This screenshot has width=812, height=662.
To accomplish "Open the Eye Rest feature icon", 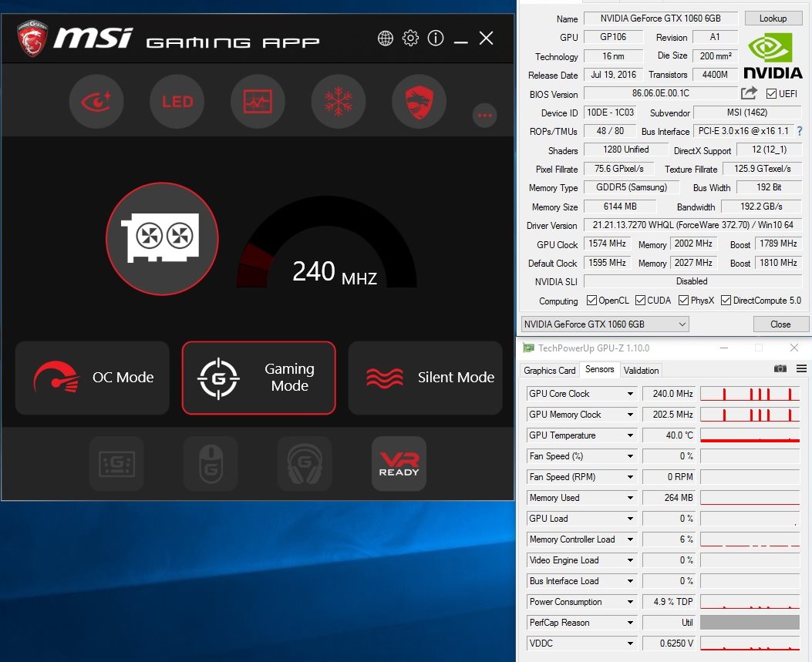I will [96, 102].
